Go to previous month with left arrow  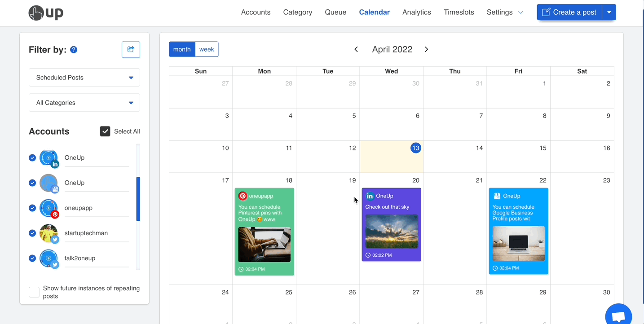click(356, 49)
